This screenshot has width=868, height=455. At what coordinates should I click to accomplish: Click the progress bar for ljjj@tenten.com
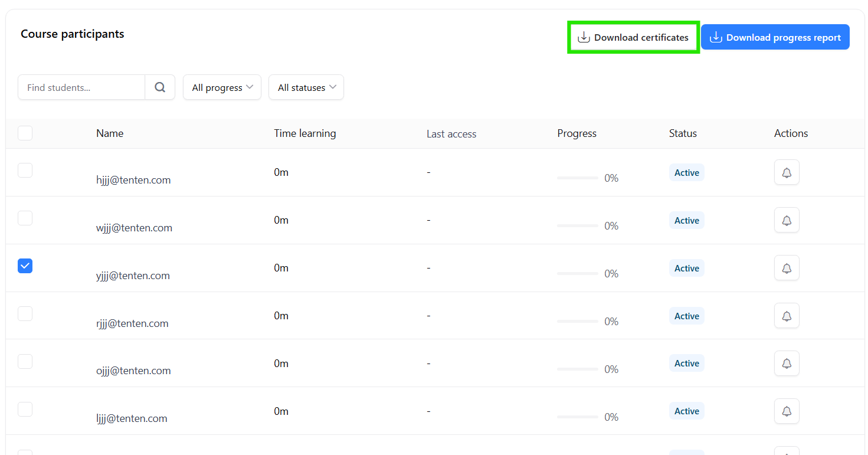coord(578,417)
